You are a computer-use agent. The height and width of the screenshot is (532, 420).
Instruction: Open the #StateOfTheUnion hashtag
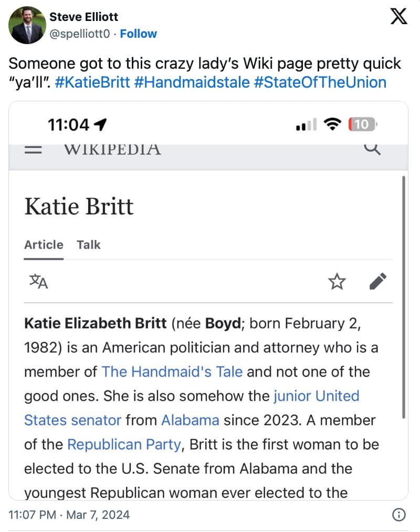320,82
